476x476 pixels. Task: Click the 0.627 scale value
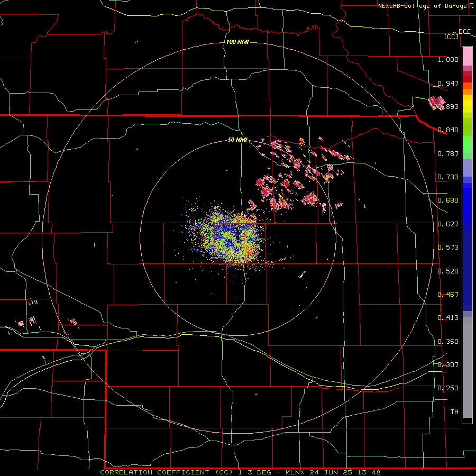click(x=448, y=224)
